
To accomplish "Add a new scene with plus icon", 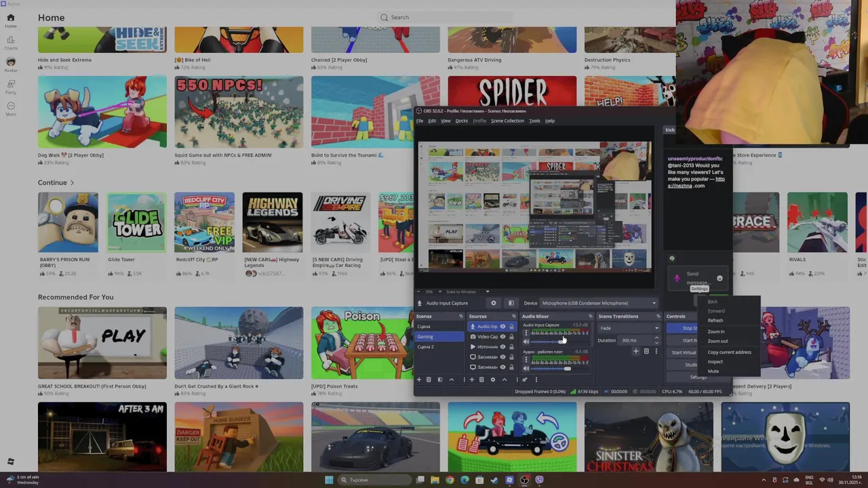I will [x=419, y=380].
